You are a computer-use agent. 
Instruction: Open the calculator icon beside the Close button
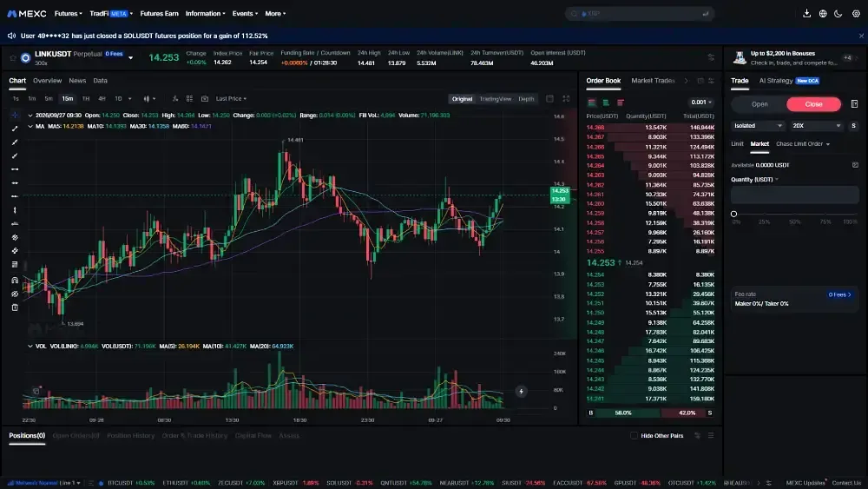(x=854, y=104)
